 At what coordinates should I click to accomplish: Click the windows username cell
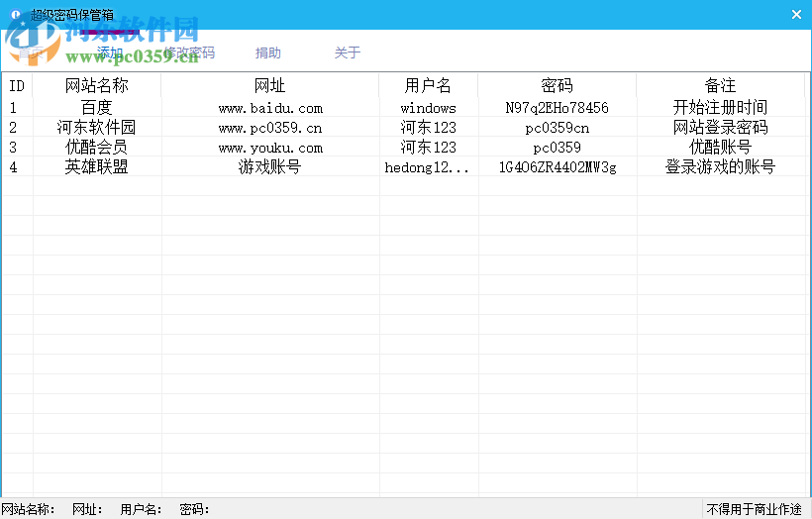tap(429, 108)
